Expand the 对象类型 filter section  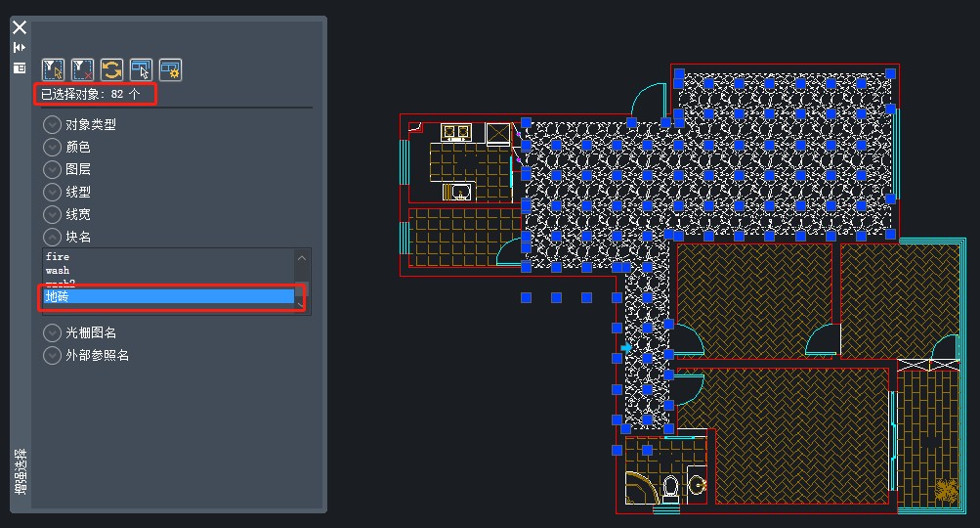point(52,124)
